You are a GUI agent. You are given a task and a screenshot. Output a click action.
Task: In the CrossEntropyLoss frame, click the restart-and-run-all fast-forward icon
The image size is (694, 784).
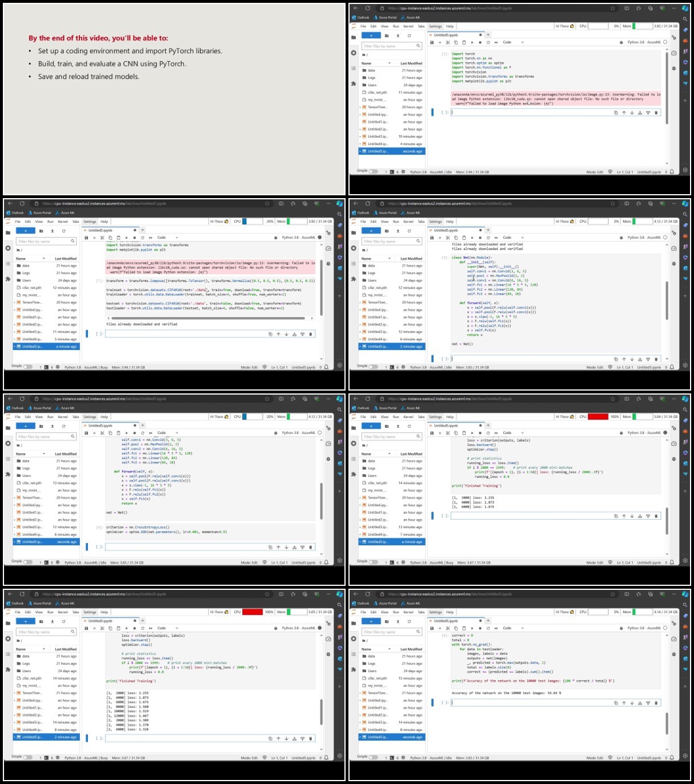click(150, 433)
